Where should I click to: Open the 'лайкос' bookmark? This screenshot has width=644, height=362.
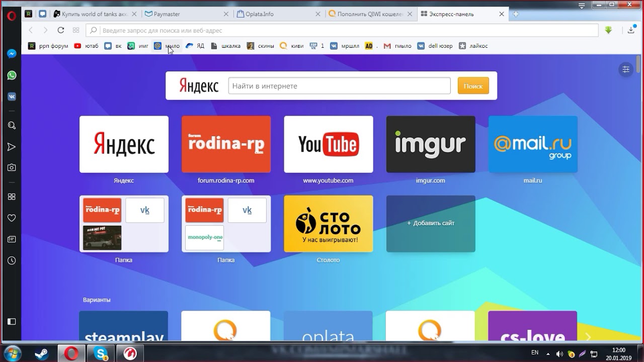[473, 46]
